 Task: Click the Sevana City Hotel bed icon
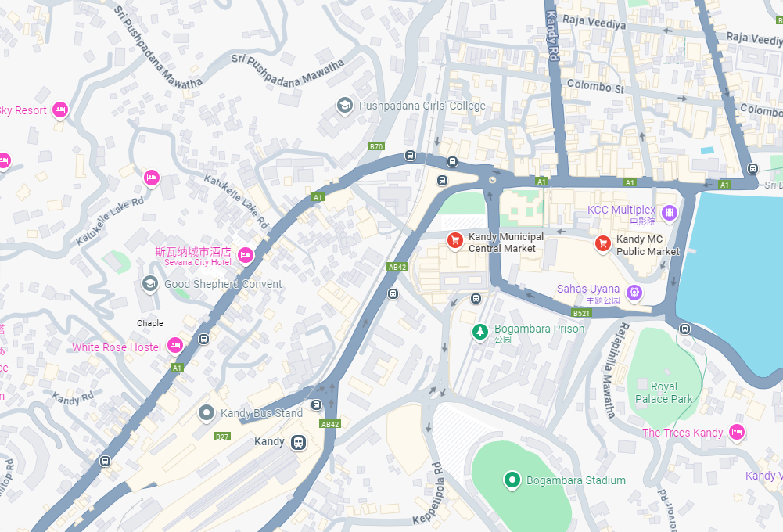245,255
